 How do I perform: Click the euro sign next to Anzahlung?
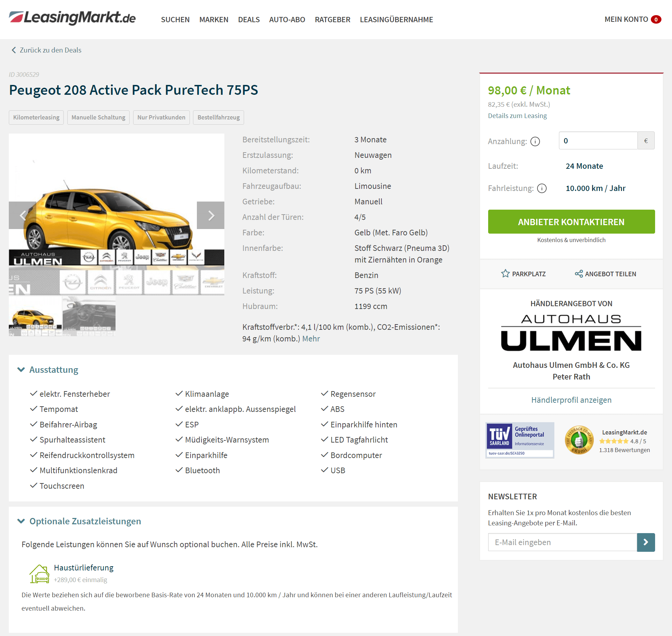pos(646,141)
